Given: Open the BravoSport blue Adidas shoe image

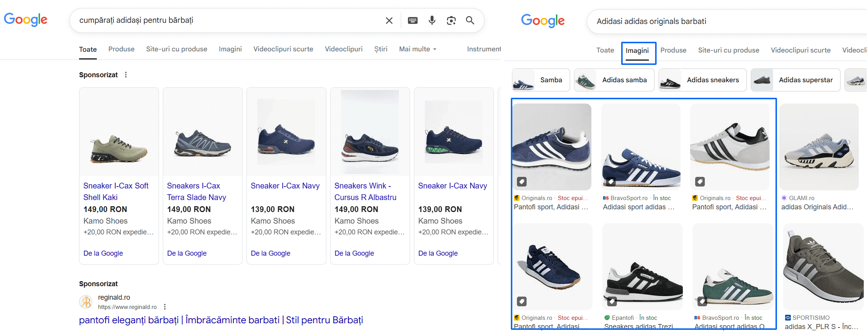Looking at the screenshot, I should [x=641, y=147].
